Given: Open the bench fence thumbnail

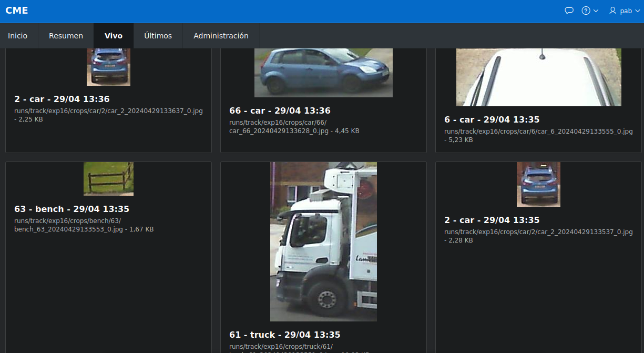Looking at the screenshot, I should tap(108, 178).
